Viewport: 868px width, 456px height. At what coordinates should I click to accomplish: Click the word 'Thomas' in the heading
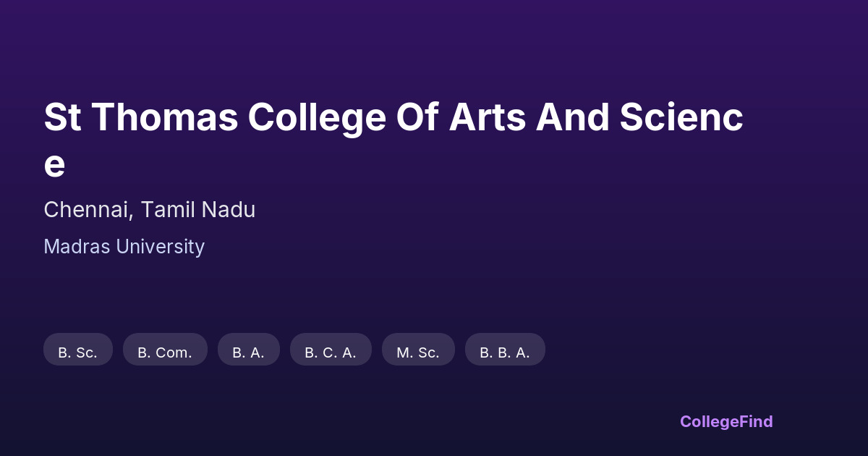click(164, 118)
